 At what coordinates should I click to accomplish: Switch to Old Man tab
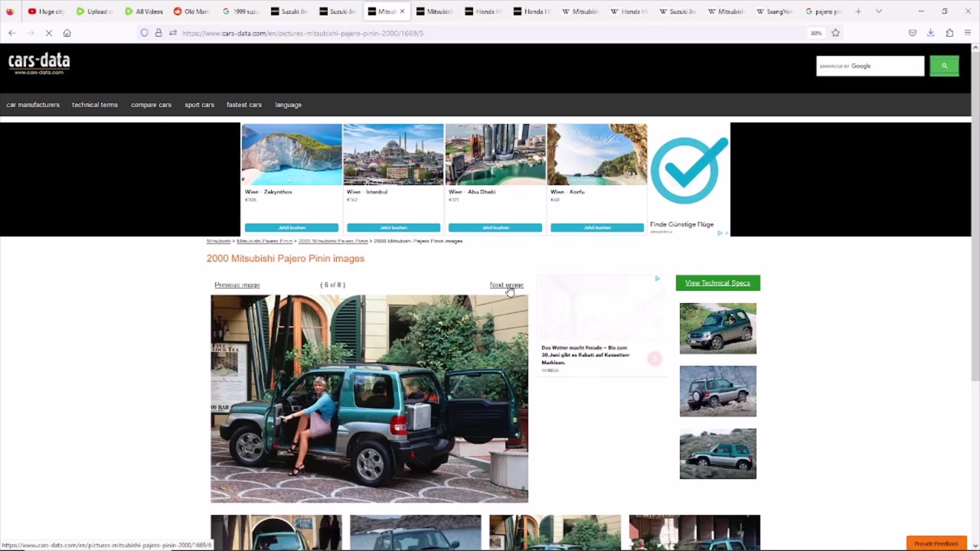[x=191, y=11]
